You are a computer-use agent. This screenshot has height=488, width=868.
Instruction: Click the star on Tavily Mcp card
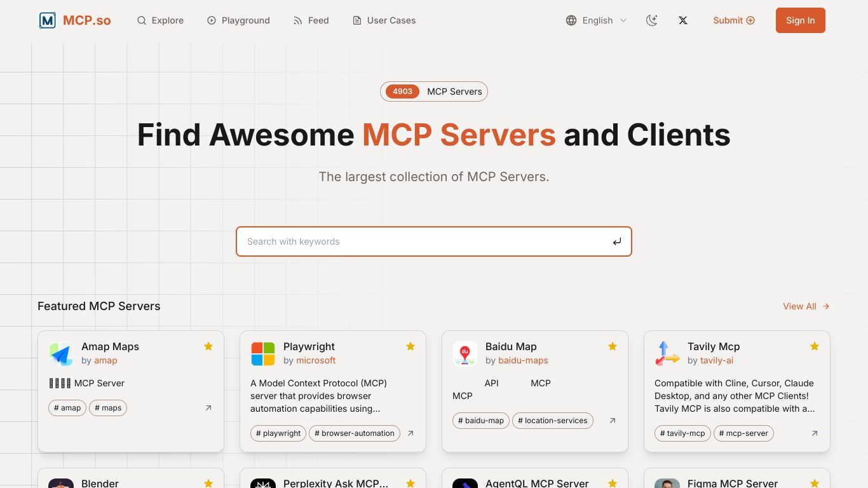pyautogui.click(x=815, y=346)
